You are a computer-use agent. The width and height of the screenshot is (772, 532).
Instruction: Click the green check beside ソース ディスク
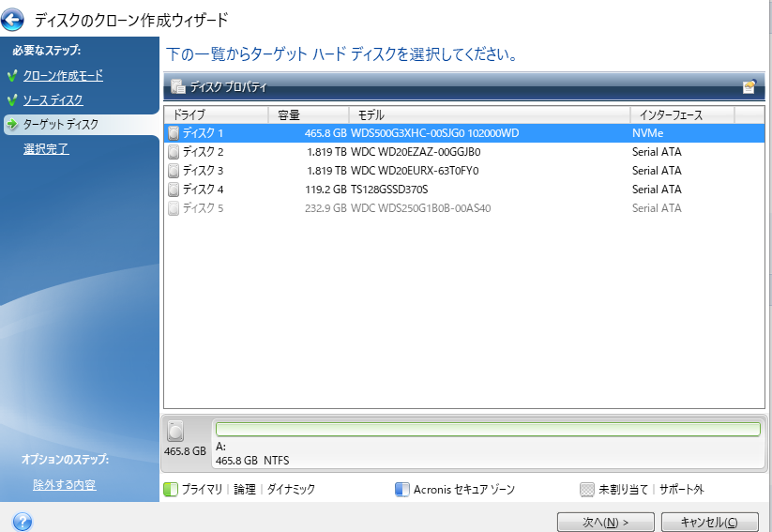[12, 100]
